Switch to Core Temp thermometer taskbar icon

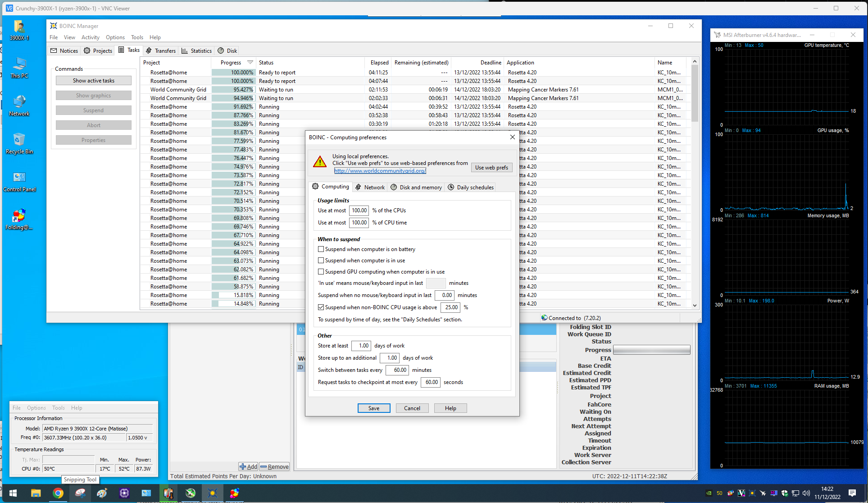coord(168,493)
